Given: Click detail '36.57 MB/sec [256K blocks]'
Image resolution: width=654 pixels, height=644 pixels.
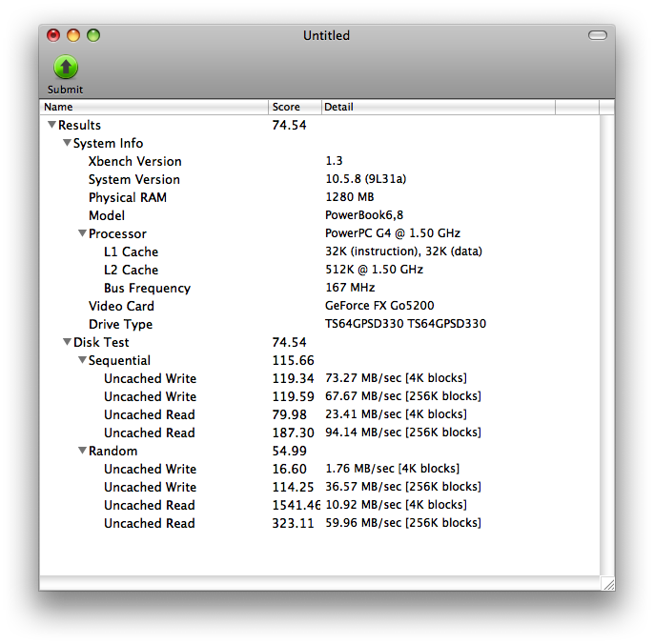Looking at the screenshot, I should [x=403, y=487].
